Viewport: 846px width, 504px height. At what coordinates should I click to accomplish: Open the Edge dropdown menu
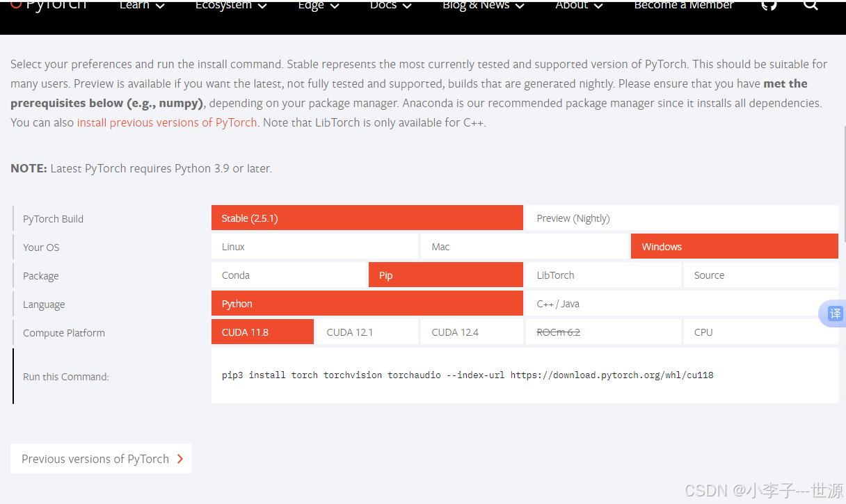pyautogui.click(x=318, y=5)
